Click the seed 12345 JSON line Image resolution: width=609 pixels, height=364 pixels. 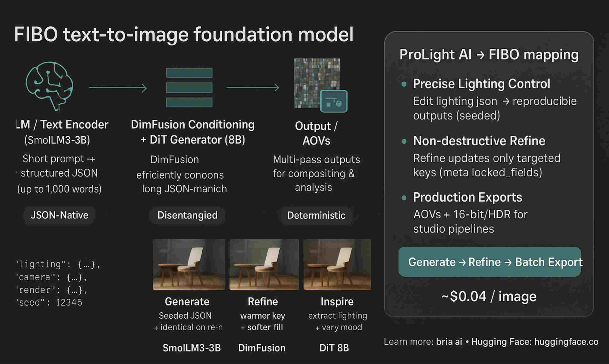[x=49, y=302]
